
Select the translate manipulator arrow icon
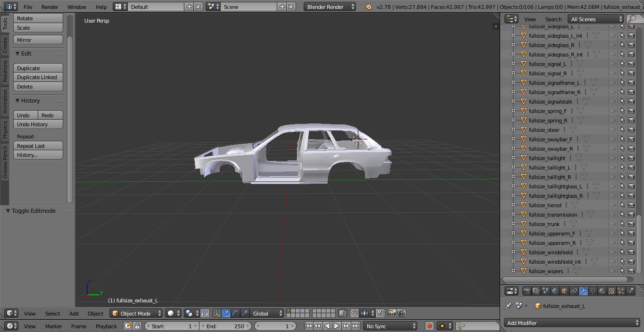point(226,313)
